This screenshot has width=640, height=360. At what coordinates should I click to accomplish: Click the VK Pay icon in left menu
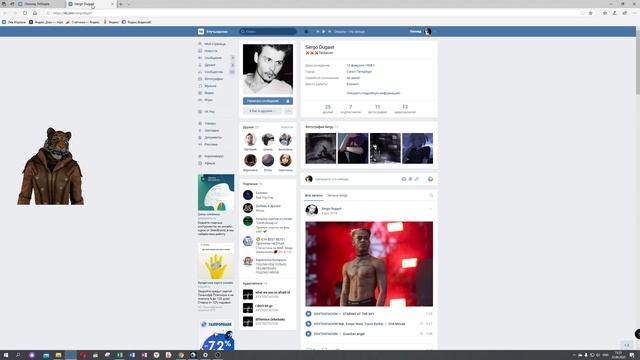click(x=200, y=111)
